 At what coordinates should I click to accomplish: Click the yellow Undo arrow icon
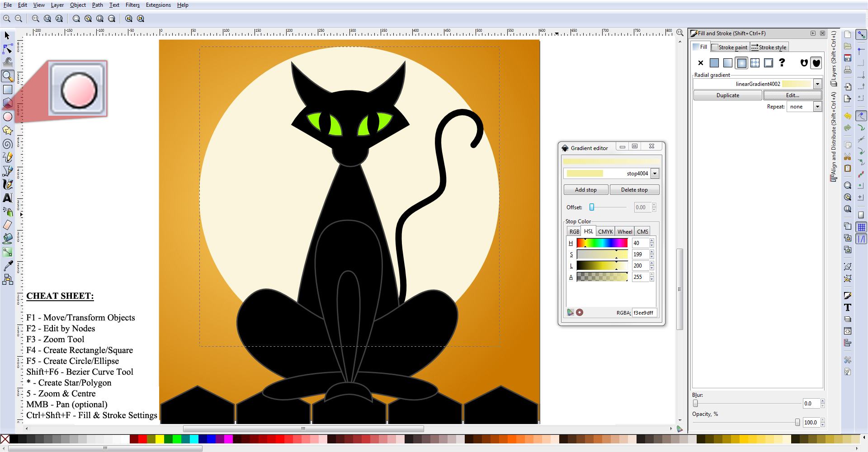(x=848, y=116)
